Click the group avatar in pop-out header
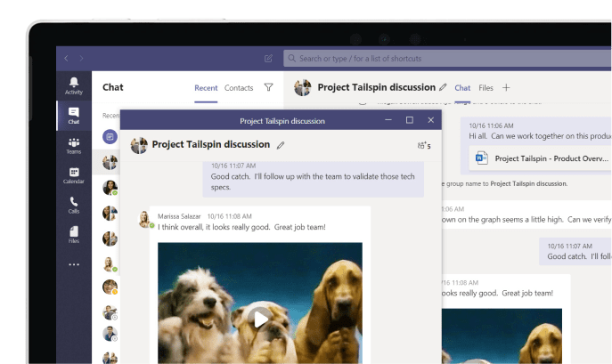 139,145
